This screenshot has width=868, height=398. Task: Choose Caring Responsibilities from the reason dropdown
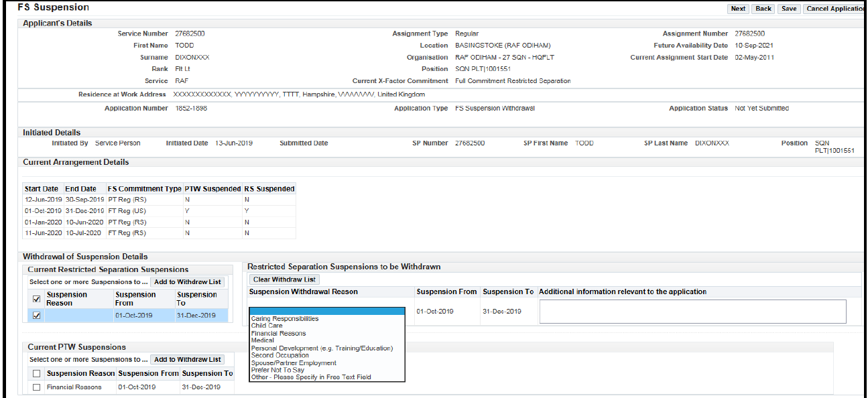click(285, 319)
